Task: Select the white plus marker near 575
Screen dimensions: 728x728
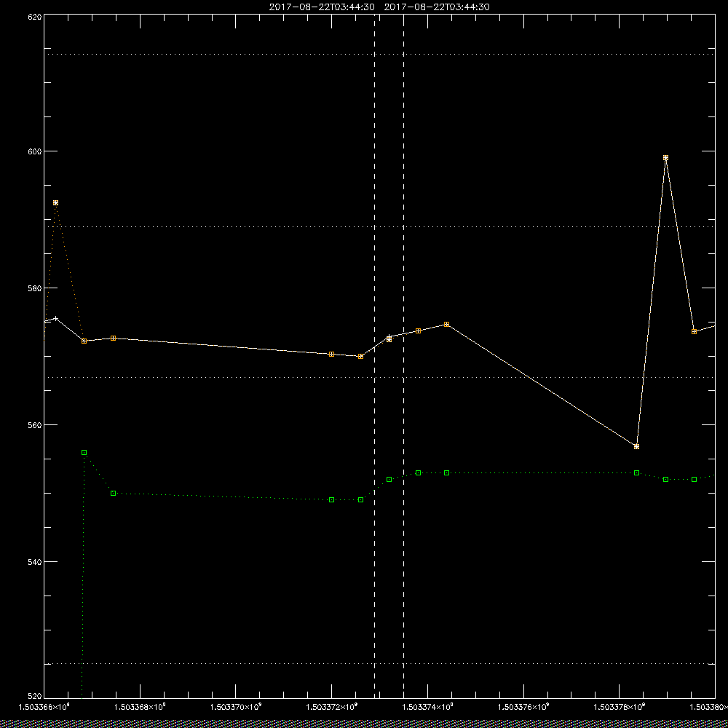Action: point(56,319)
